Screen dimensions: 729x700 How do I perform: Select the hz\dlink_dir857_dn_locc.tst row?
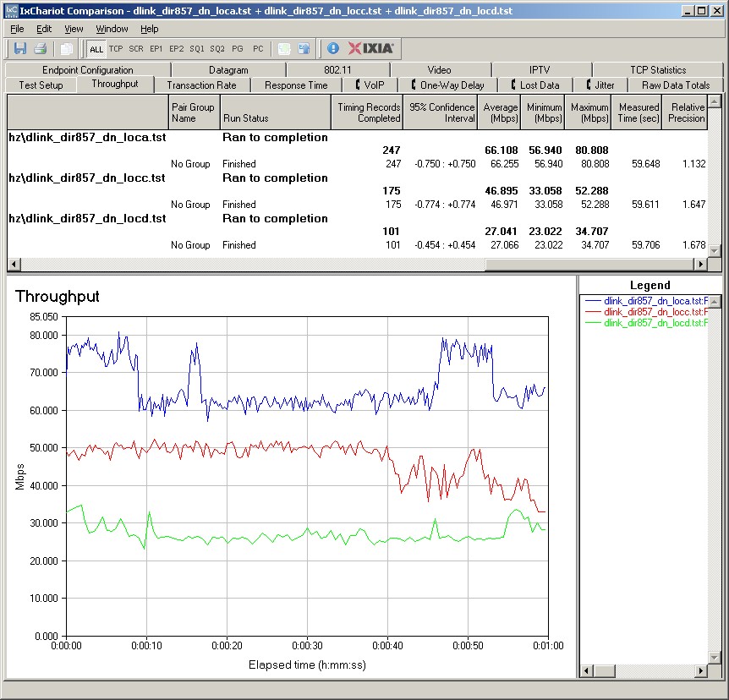(357, 178)
